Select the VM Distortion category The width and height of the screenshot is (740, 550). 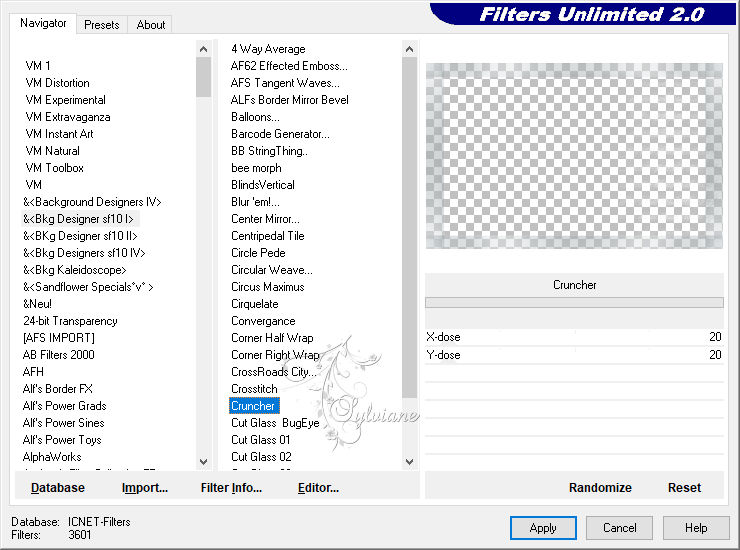click(58, 83)
